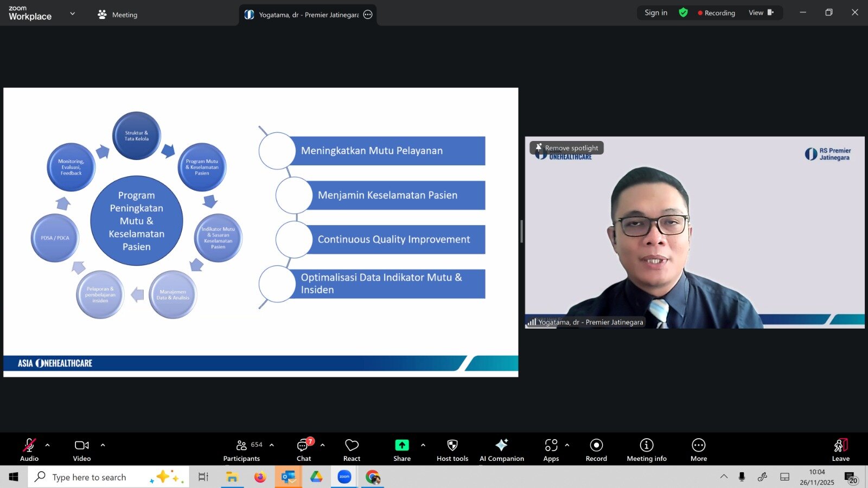Open the Apps menu icon
Screen dimensions: 868x488
tap(551, 450)
